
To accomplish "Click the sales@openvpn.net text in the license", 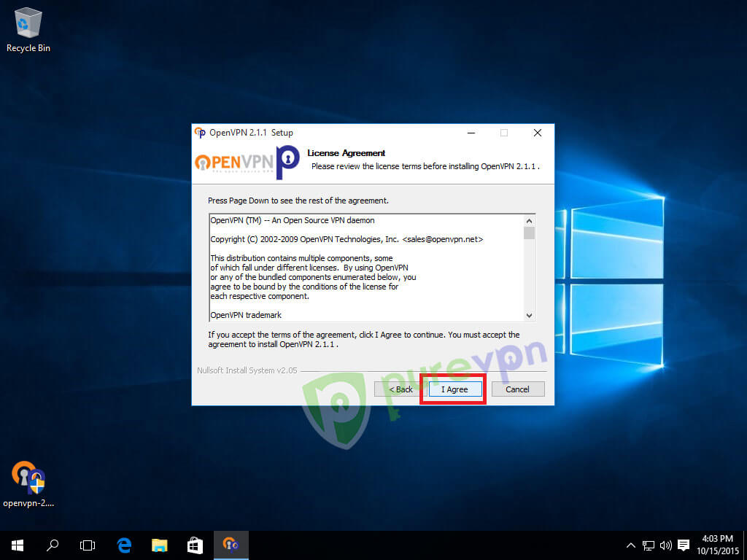I will (x=443, y=239).
